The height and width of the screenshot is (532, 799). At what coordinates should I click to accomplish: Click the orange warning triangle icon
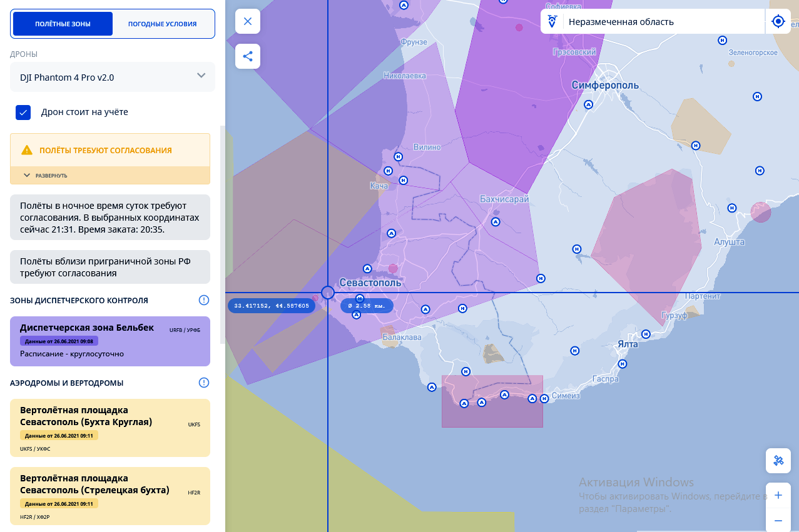[x=27, y=150]
